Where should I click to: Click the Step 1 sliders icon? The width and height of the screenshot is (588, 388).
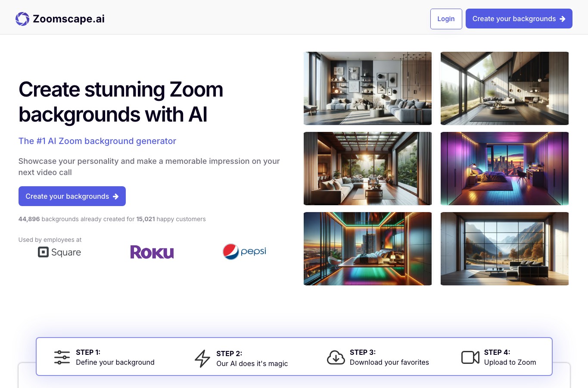pyautogui.click(x=62, y=357)
